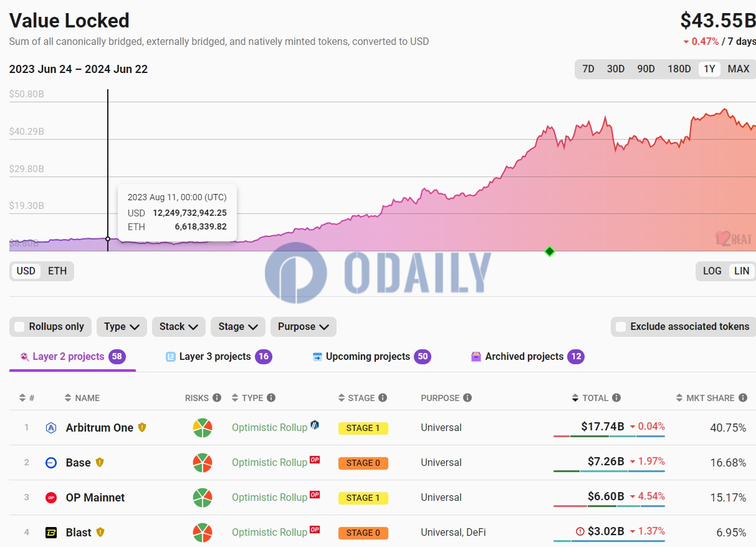The image size is (756, 547).
Task: Toggle the Rollups only checkbox
Action: point(19,327)
